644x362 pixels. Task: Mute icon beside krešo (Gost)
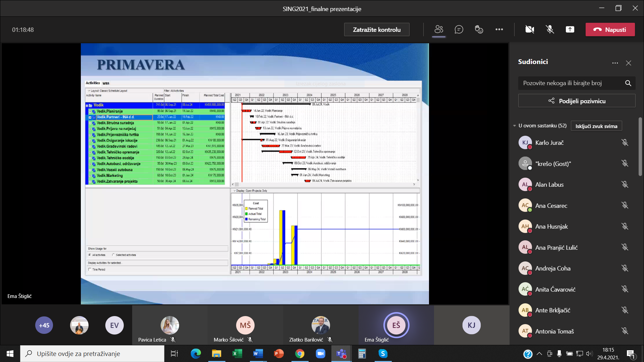click(625, 164)
